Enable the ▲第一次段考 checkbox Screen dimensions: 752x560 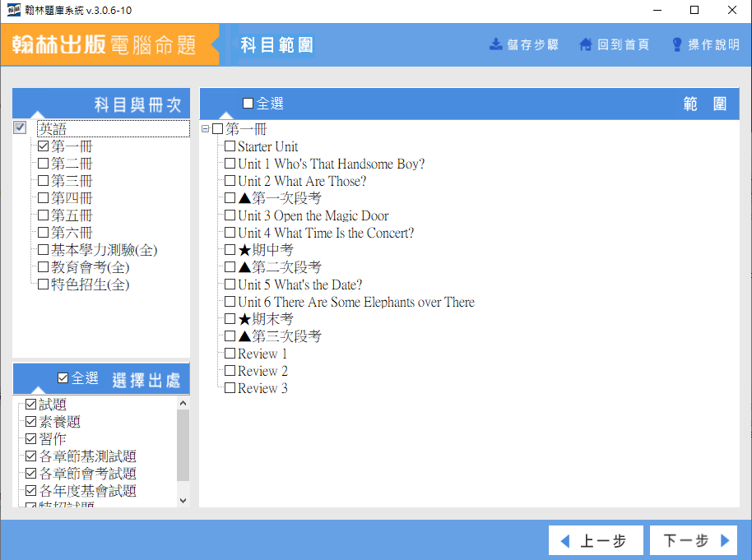pos(230,197)
